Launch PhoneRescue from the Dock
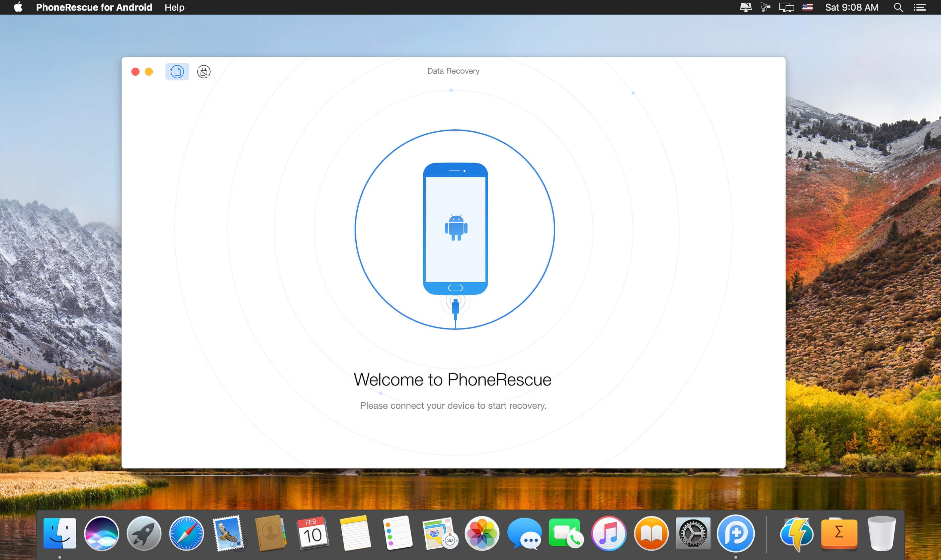 735,533
